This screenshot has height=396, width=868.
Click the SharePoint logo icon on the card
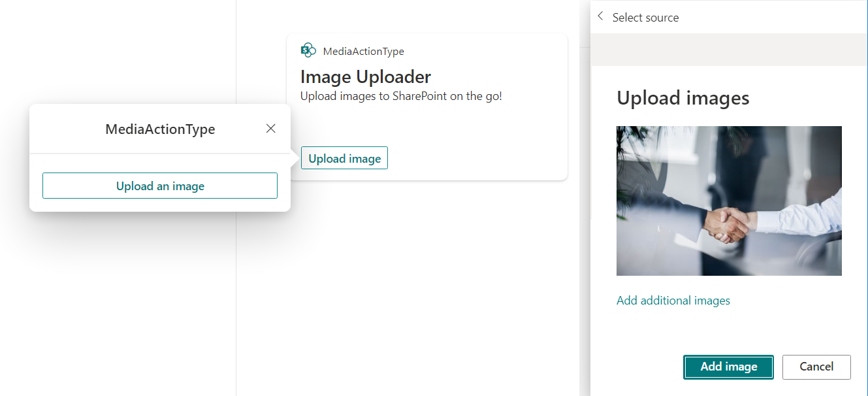point(308,51)
